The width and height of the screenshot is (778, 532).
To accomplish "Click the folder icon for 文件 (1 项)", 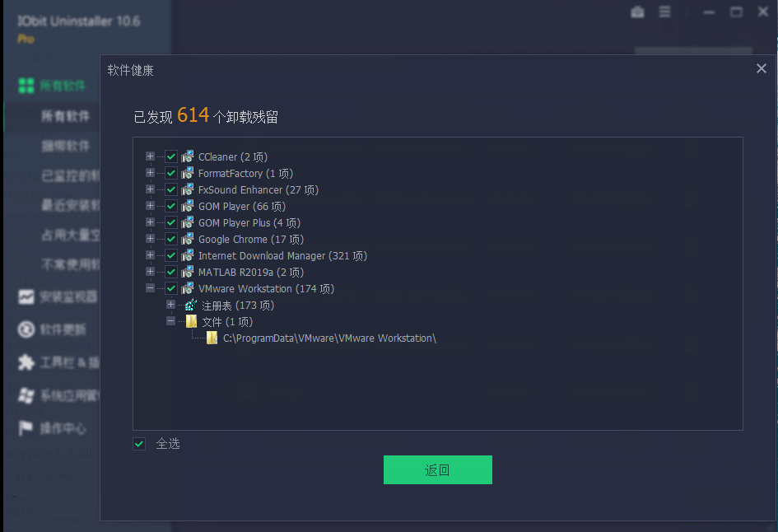I will [191, 321].
